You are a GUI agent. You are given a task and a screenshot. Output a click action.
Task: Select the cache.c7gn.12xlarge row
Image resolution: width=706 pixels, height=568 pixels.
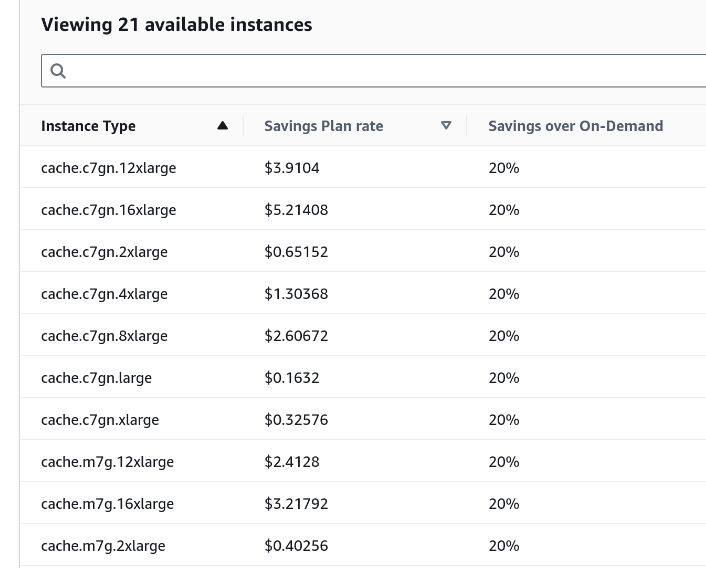(108, 168)
